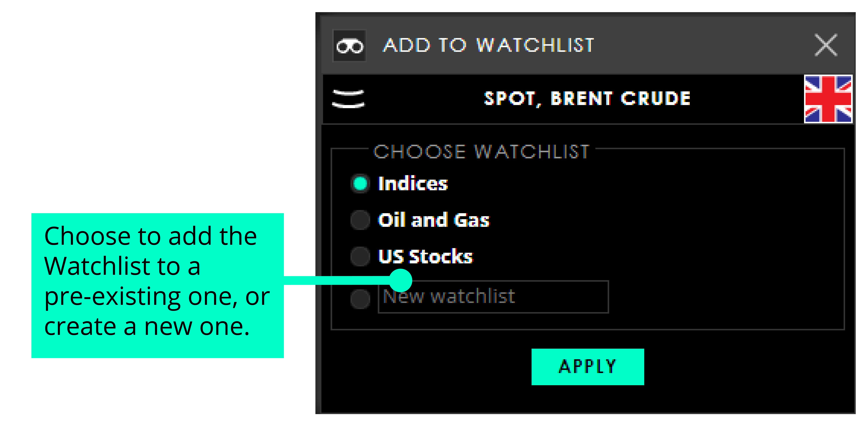This screenshot has height=430, width=868.
Task: Click the US Stocks watchlist label
Action: click(x=425, y=256)
